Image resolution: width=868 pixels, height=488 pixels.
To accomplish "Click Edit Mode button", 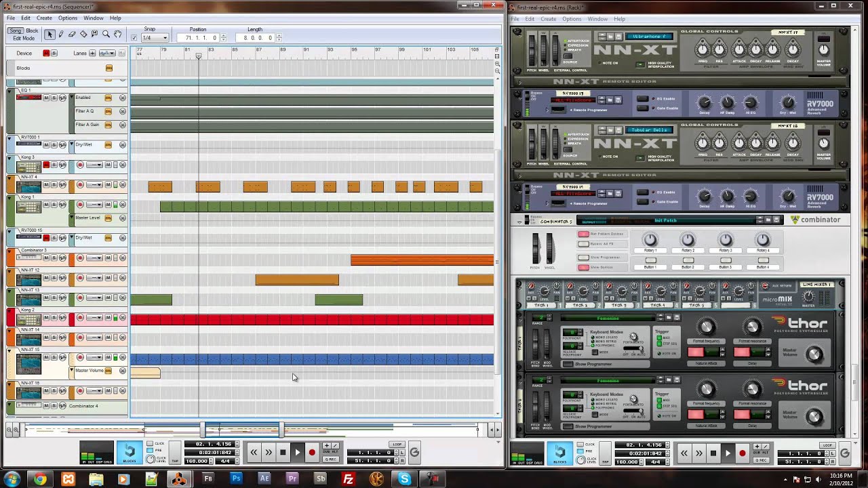I will point(24,38).
